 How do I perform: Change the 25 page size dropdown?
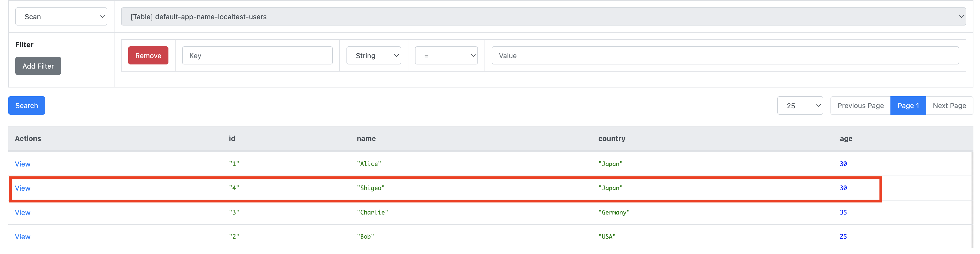[800, 106]
